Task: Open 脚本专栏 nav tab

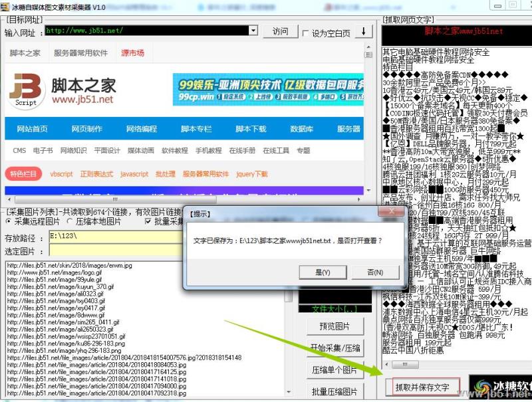Action: click(196, 129)
